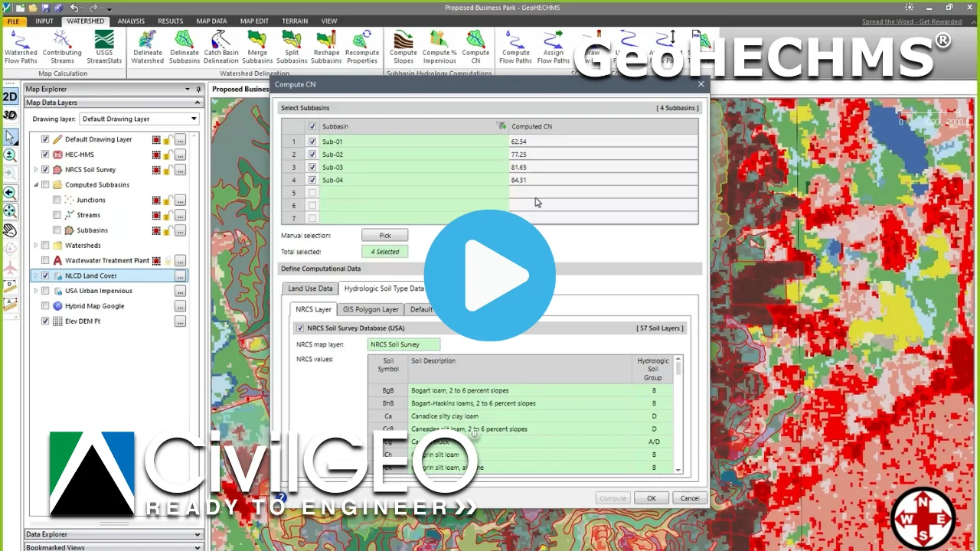Open the Drawing layer dropdown

pos(194,119)
